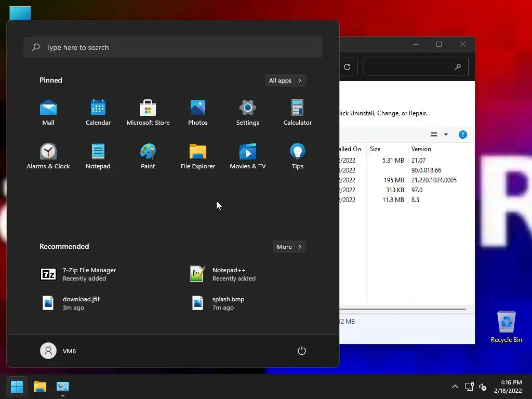Select program row with version 90.0.818.66

click(407, 170)
